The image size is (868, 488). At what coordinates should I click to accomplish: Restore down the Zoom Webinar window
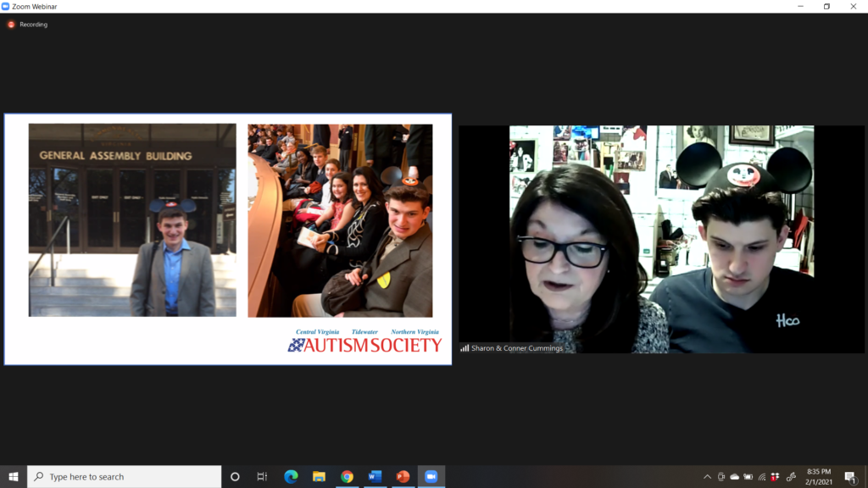point(827,7)
